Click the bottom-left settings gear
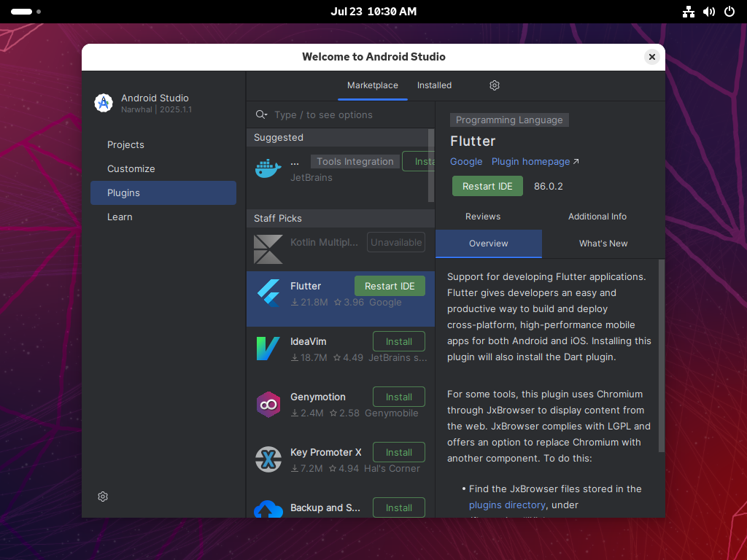Screen dimensions: 747x560 (103, 497)
